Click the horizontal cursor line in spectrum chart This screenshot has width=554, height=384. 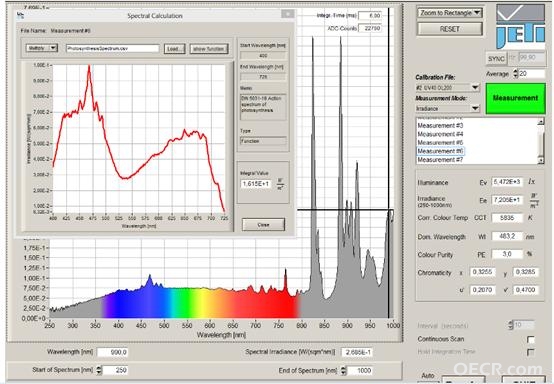point(345,210)
